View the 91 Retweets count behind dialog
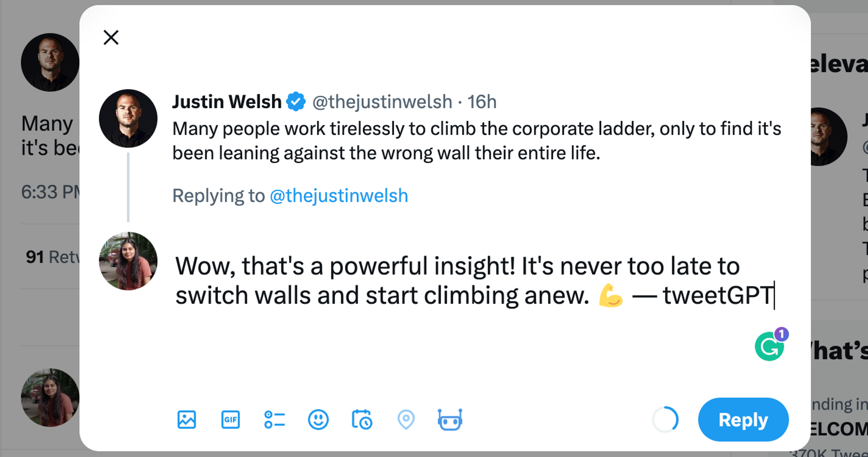The width and height of the screenshot is (868, 457). point(52,257)
